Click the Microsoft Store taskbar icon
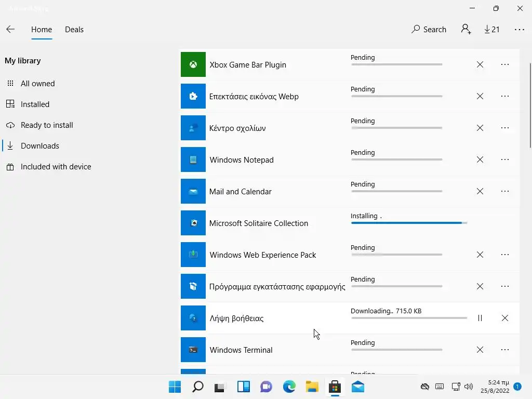 click(x=335, y=387)
